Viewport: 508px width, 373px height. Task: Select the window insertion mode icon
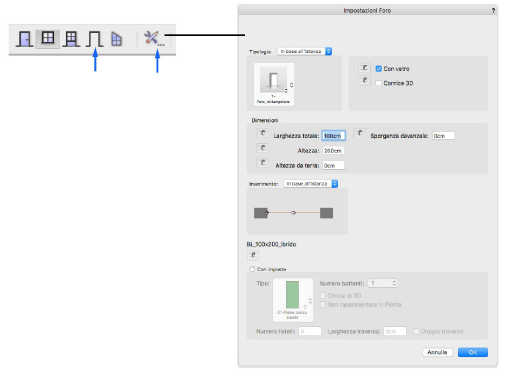coord(48,39)
